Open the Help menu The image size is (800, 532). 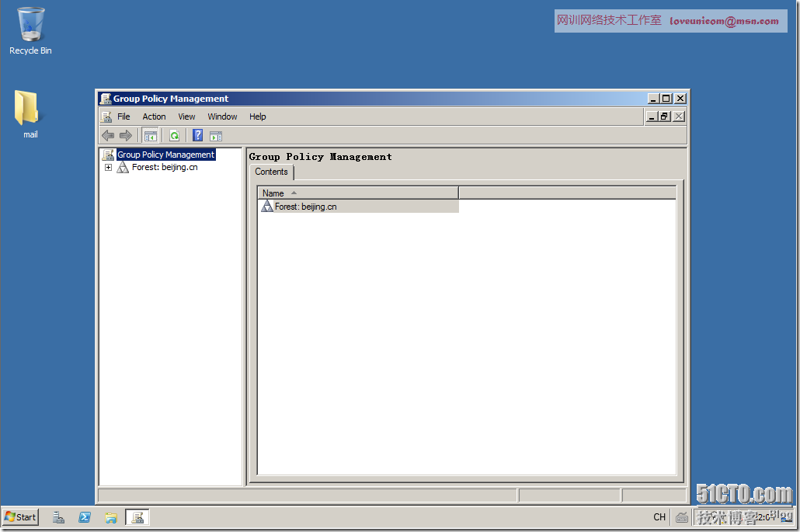pyautogui.click(x=258, y=116)
